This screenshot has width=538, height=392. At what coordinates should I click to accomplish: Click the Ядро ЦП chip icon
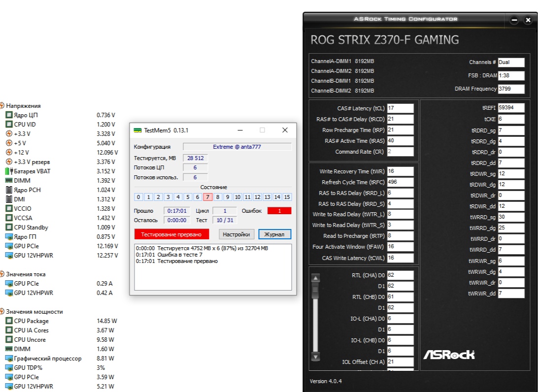[x=9, y=115]
